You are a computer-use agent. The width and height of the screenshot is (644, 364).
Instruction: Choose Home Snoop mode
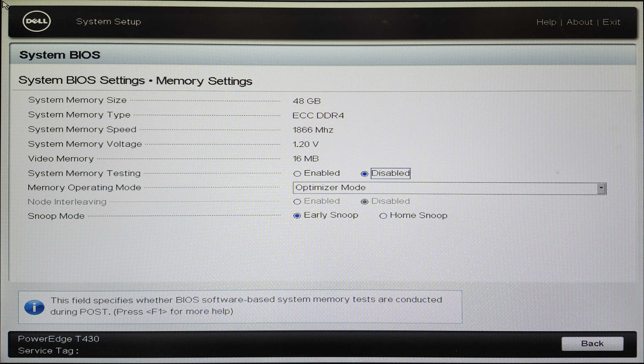383,216
